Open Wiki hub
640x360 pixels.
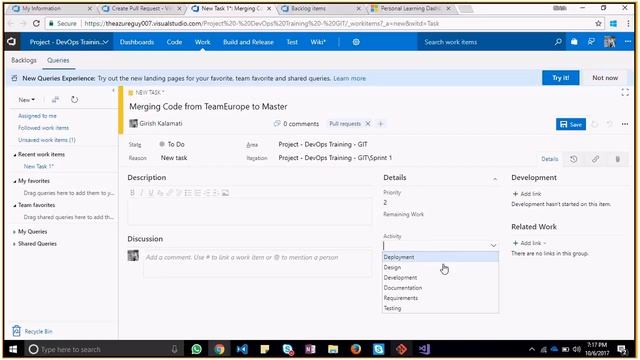pyautogui.click(x=318, y=42)
